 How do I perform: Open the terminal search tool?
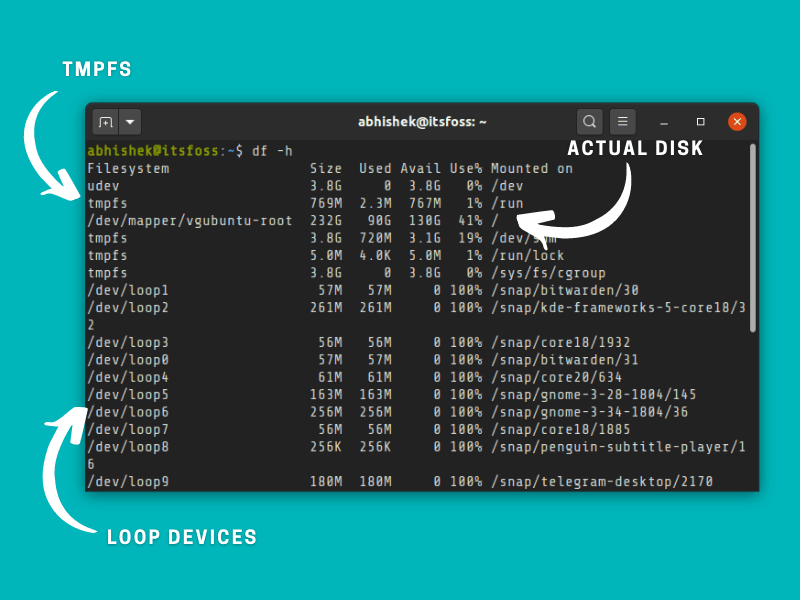click(590, 122)
